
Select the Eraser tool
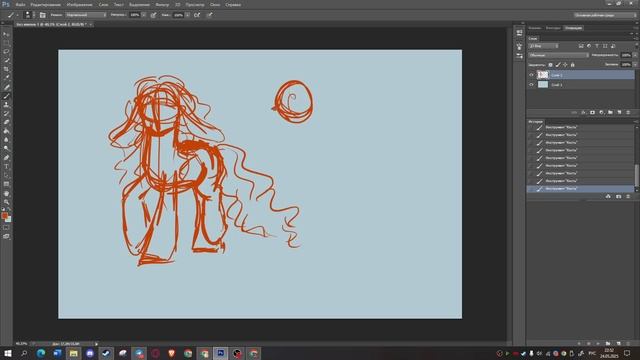click(x=6, y=122)
